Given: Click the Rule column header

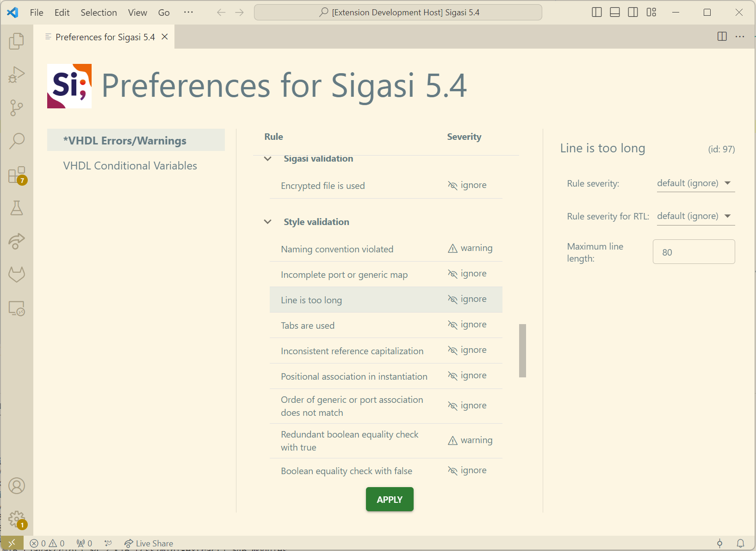Looking at the screenshot, I should pyautogui.click(x=273, y=137).
